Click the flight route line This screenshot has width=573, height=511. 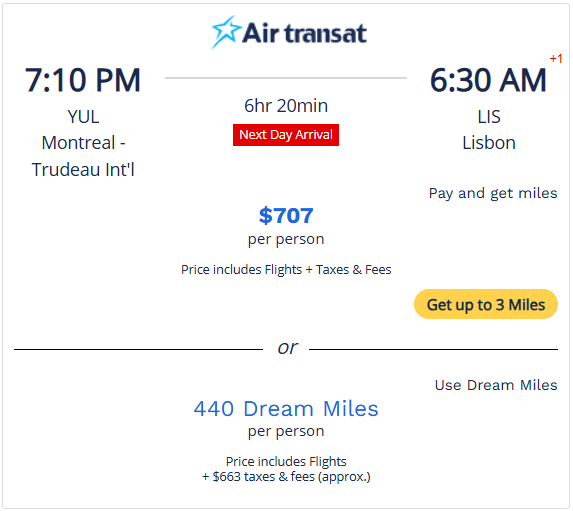click(x=286, y=78)
